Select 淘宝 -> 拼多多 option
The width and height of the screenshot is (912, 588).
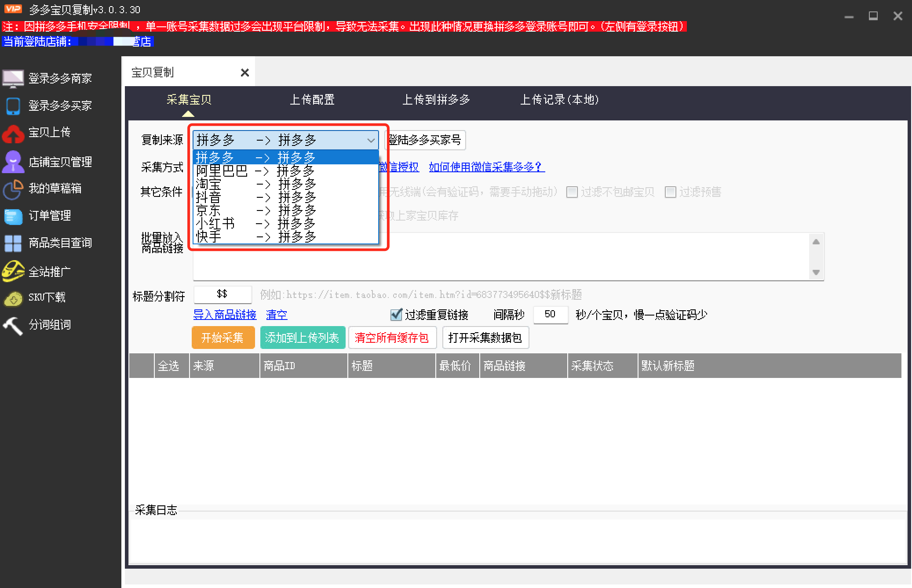pyautogui.click(x=286, y=184)
